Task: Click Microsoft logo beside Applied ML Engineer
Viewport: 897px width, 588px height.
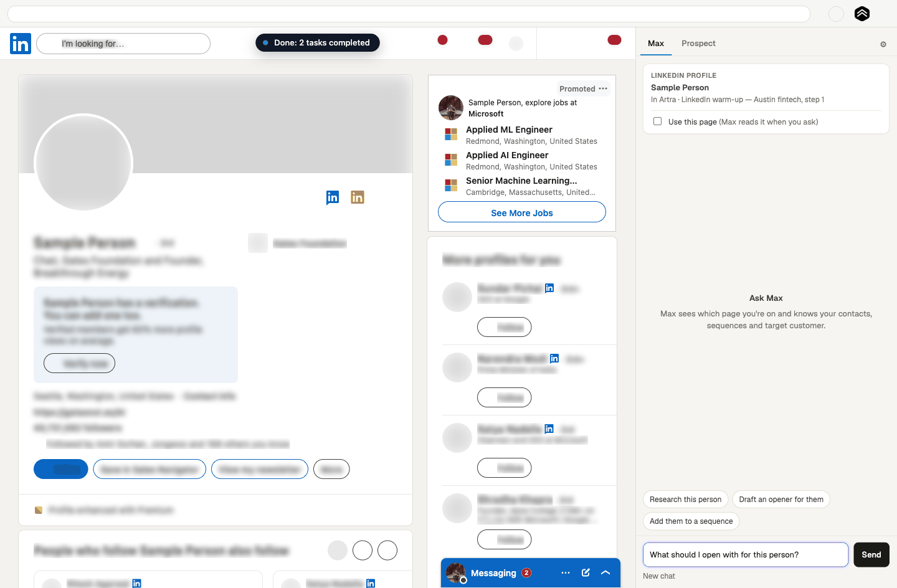Action: pos(451,134)
